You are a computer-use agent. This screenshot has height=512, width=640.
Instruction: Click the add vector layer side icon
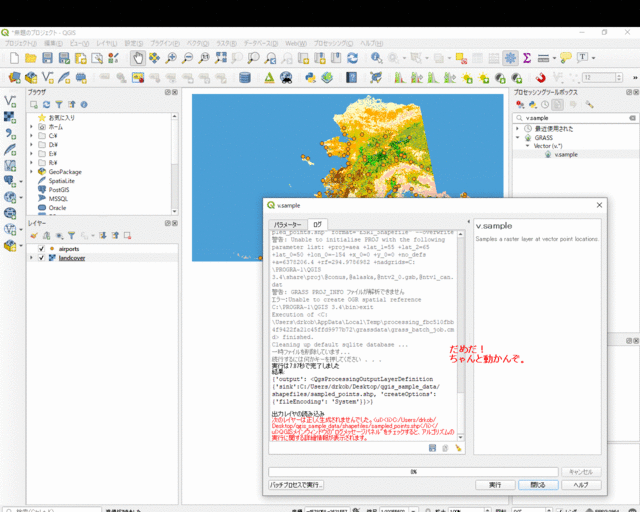click(10, 102)
